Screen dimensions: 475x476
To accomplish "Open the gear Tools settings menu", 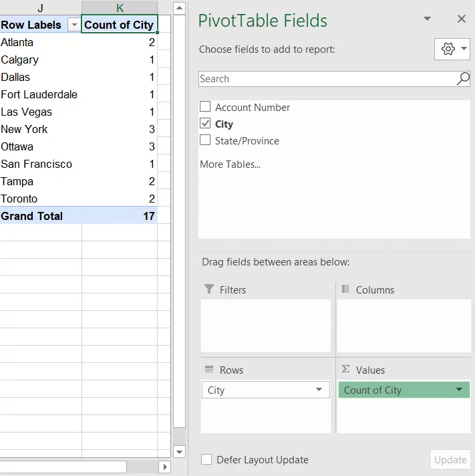I will tap(452, 49).
